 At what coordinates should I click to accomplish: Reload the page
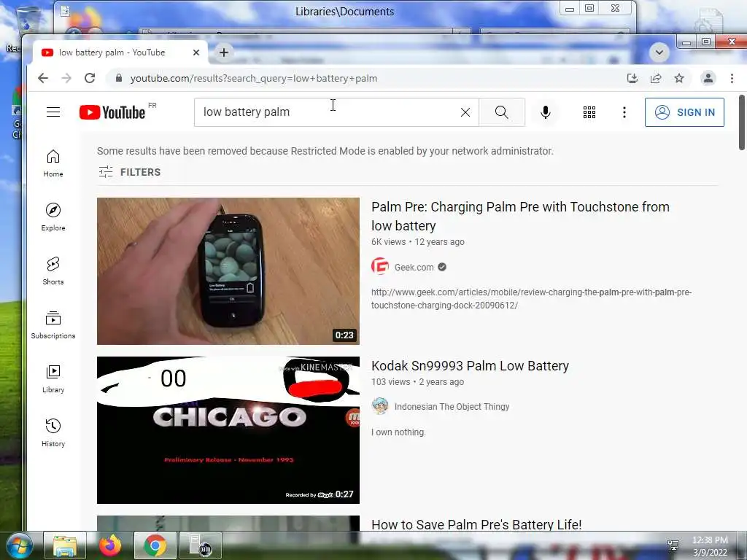coord(90,78)
